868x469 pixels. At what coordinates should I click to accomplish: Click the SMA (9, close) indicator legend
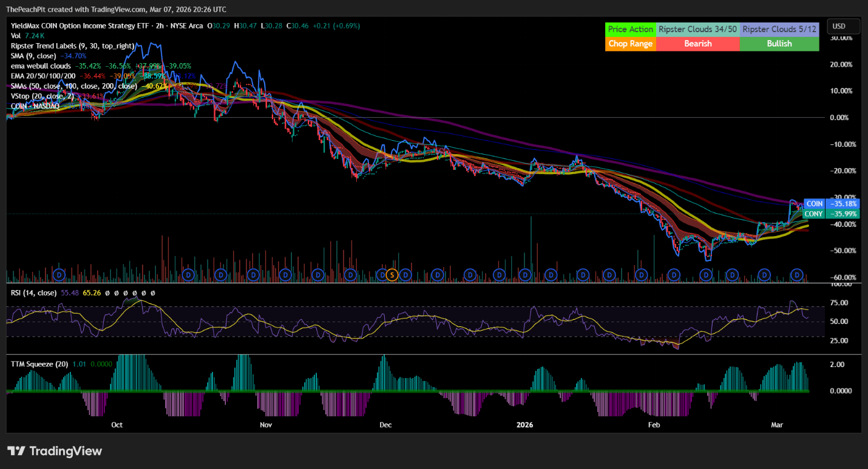(33, 55)
